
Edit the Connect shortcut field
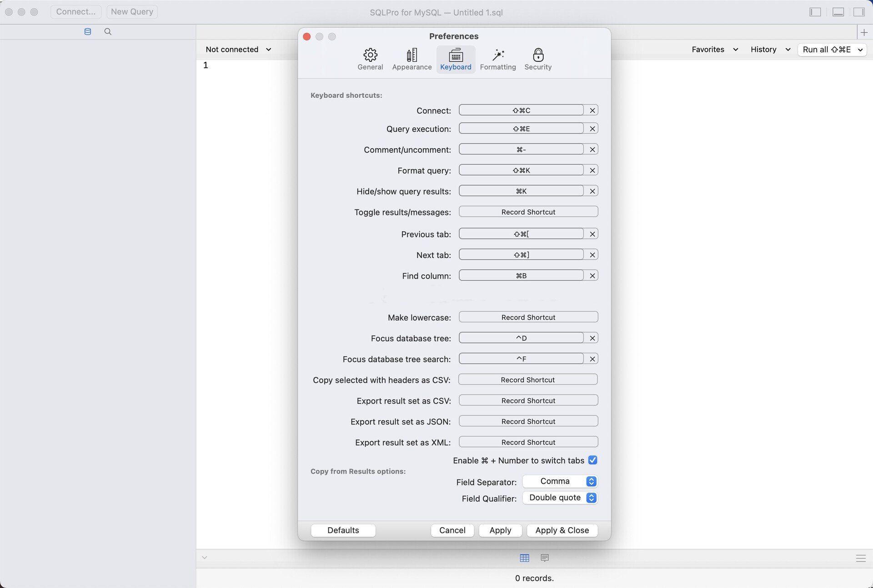click(x=521, y=110)
